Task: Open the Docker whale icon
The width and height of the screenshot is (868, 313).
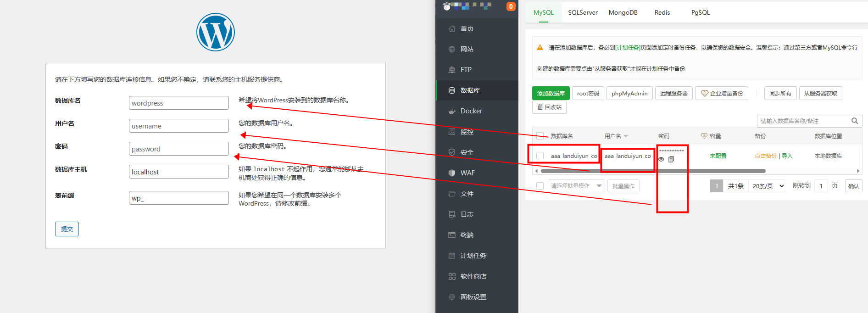Action: 452,111
